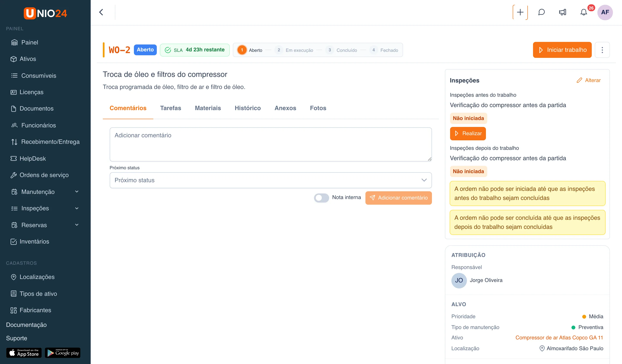The height and width of the screenshot is (364, 622).
Task: Open Compressor de ar Atlas Copco link
Action: (x=559, y=338)
